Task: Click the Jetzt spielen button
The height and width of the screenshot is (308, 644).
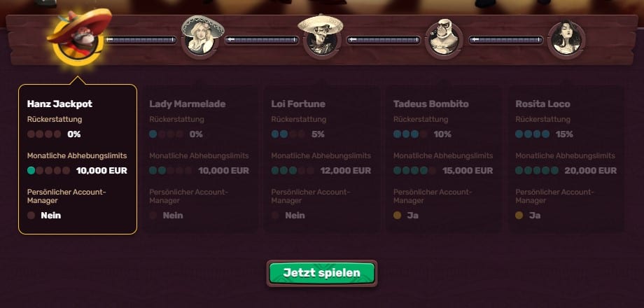Action: 322,273
